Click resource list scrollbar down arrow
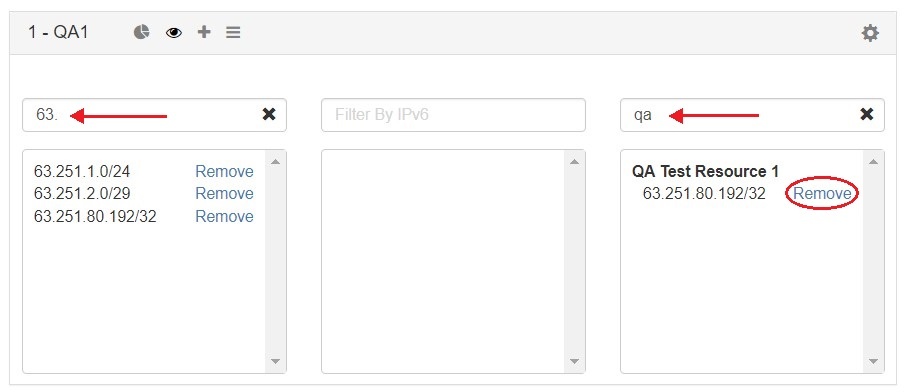905x392 pixels. click(x=873, y=361)
